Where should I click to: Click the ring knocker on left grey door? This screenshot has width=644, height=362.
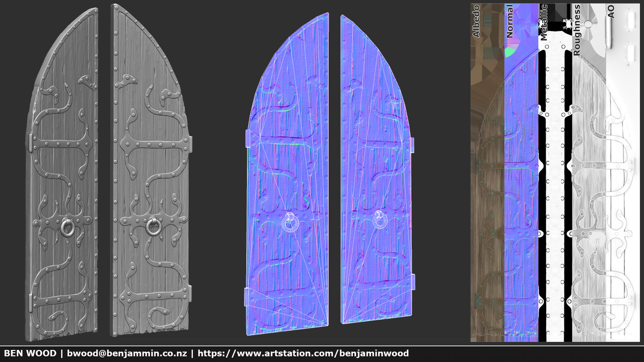point(68,228)
